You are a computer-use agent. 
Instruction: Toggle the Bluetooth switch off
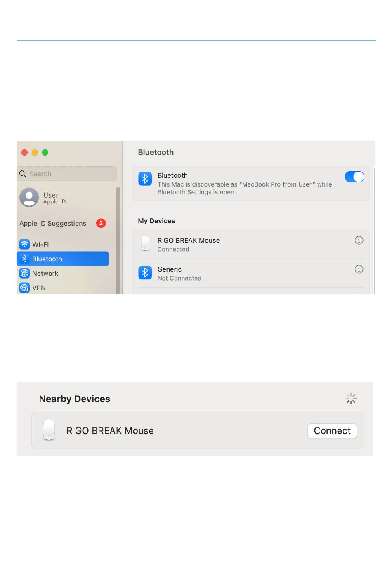pos(354,177)
